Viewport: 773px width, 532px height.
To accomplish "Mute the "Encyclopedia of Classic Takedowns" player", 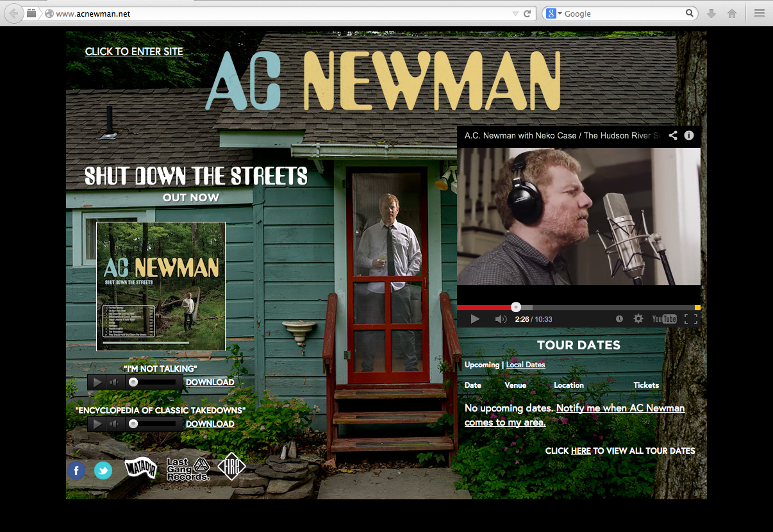I will 114,424.
